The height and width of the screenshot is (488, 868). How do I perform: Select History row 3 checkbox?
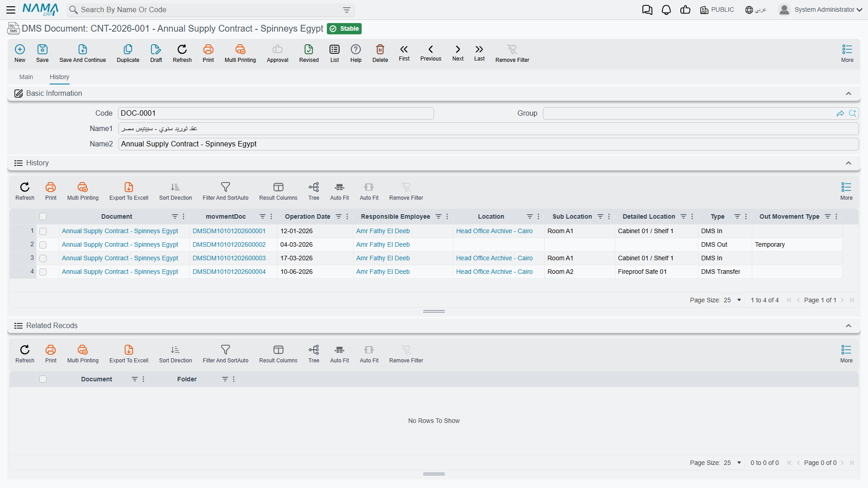tap(43, 258)
